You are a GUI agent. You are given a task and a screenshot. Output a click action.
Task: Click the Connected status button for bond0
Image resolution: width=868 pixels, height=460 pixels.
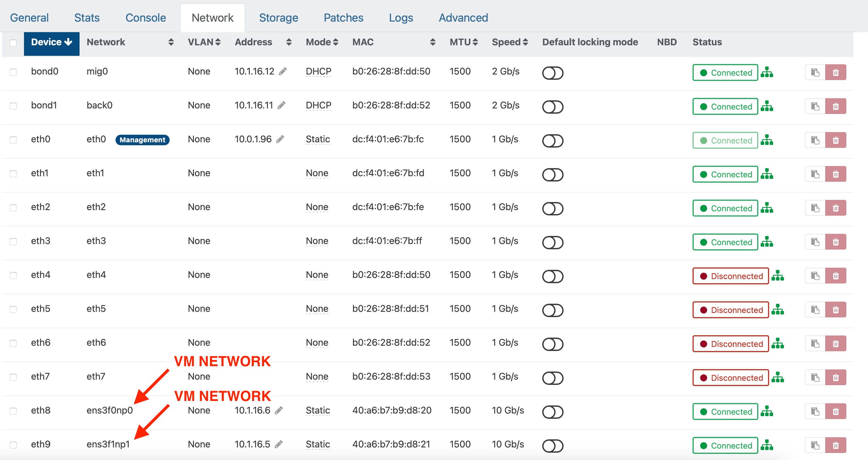(725, 72)
